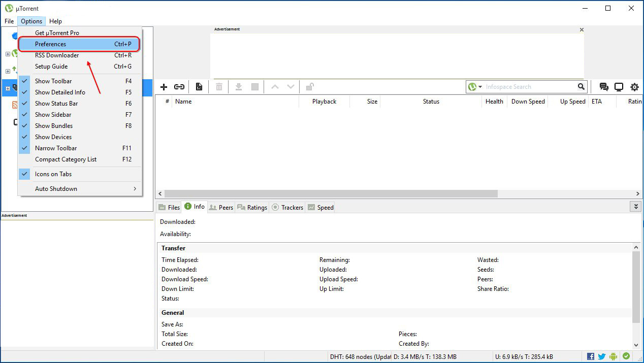Collapse the detailed info pane with double chevron
The width and height of the screenshot is (644, 363).
tap(635, 207)
